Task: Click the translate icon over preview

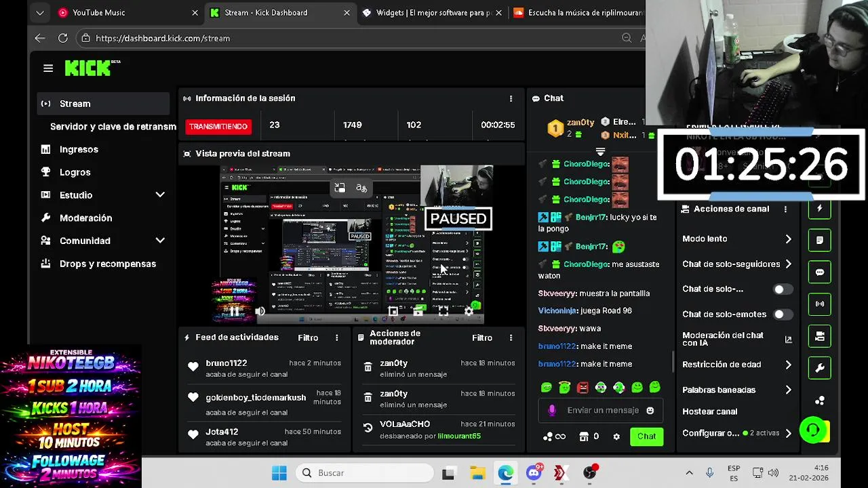Action: [361, 188]
